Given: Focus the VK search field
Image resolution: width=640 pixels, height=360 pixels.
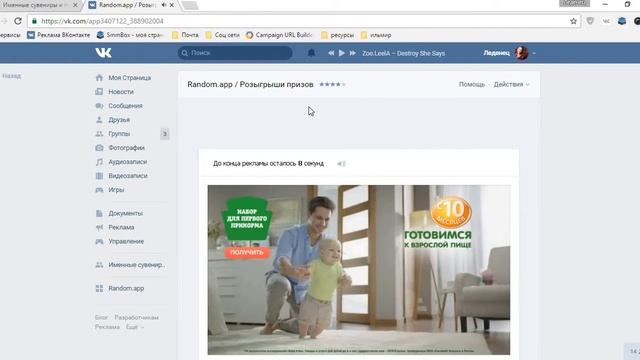Looking at the screenshot, I should [x=235, y=53].
